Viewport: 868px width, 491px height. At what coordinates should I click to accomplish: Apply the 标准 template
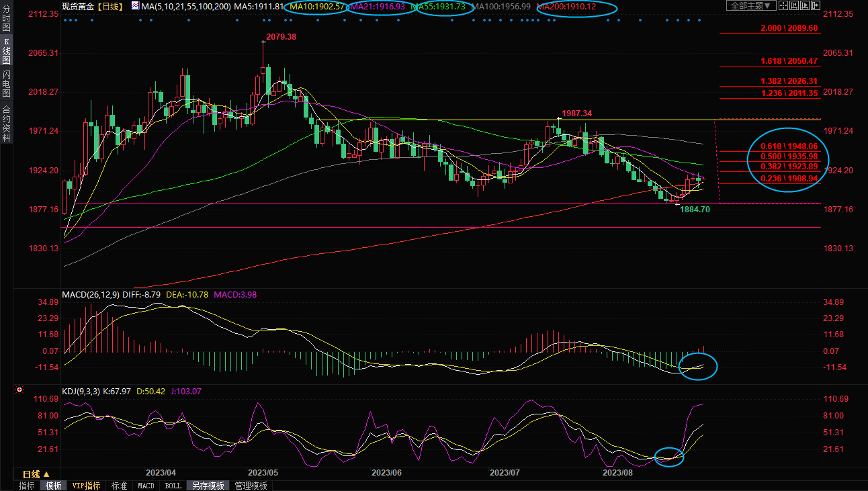click(x=119, y=486)
